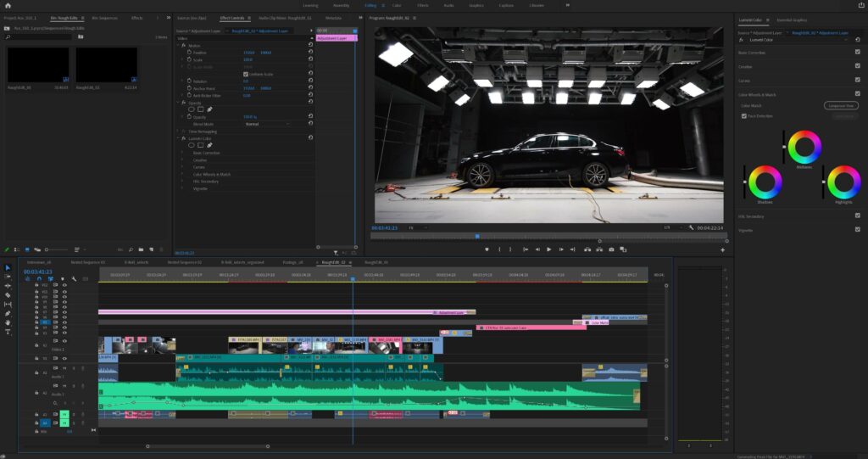Click Mark In bracket in program monitor
The height and width of the screenshot is (459, 868).
point(499,249)
